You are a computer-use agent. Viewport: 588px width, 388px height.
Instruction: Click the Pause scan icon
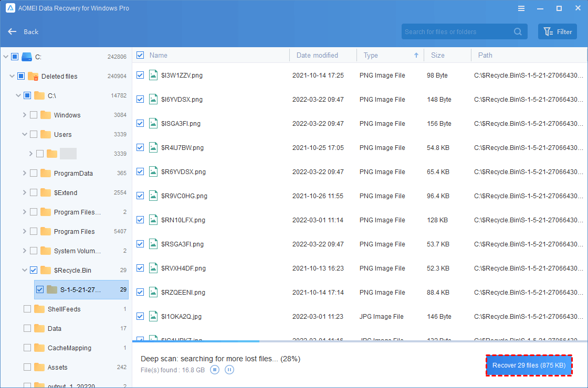tap(229, 370)
